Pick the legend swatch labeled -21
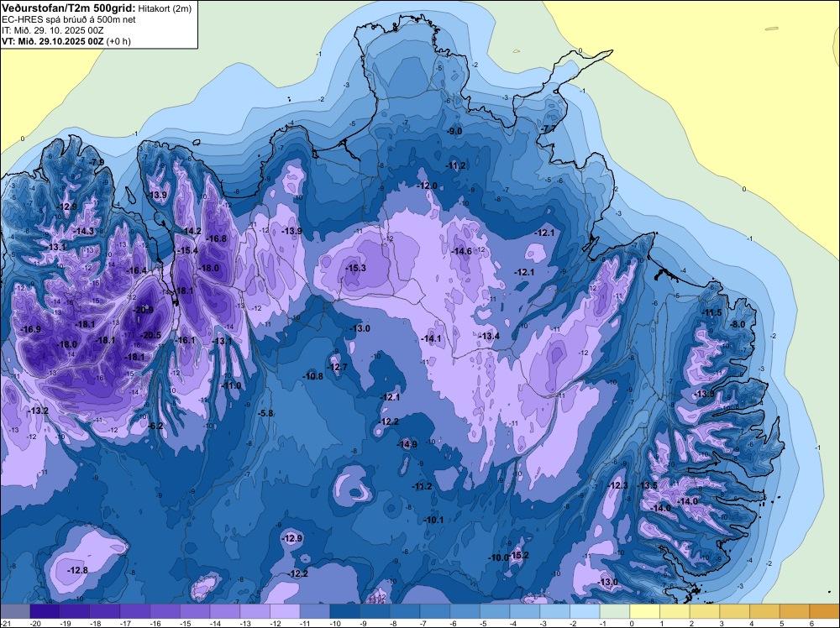The image size is (840, 628). click(15, 611)
